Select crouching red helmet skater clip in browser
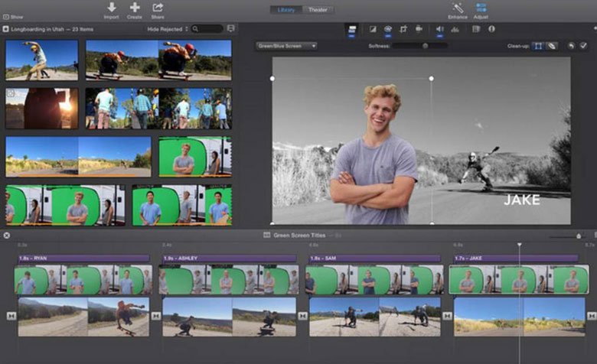Screen dimensions: 597x364 click(x=158, y=60)
